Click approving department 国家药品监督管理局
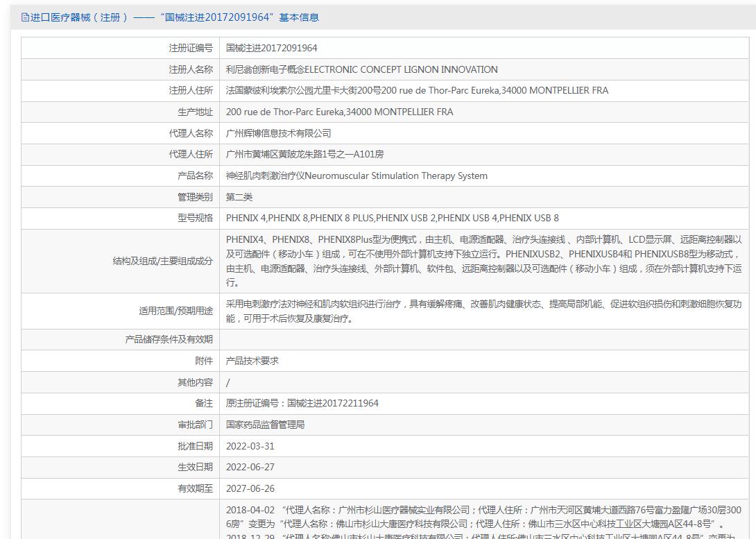The width and height of the screenshot is (756, 539). pos(265,425)
